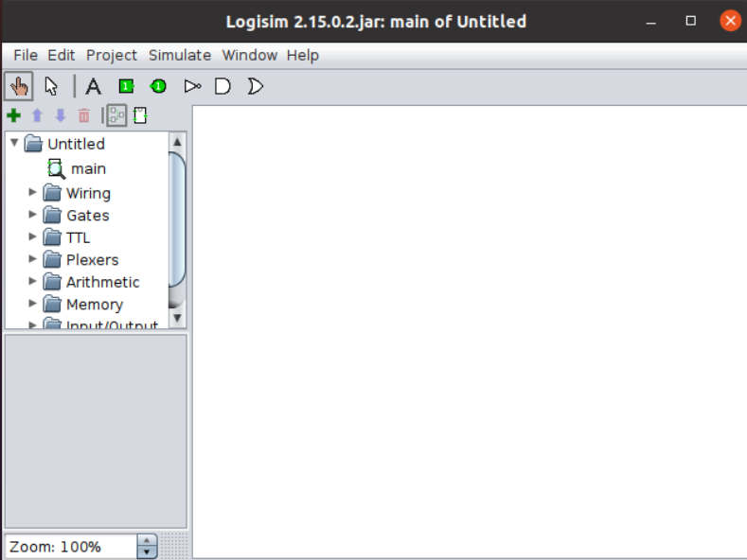Add an output pin from the toolbar
This screenshot has height=560, width=747.
point(158,86)
